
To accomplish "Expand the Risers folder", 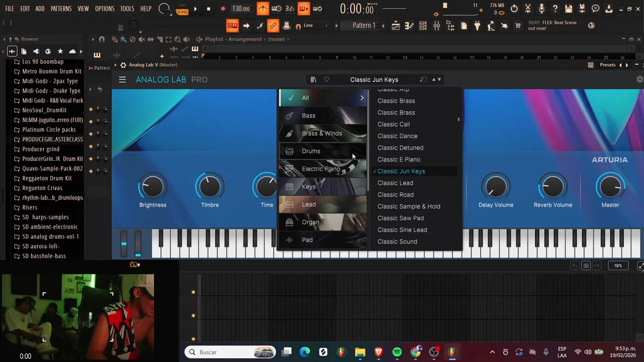I will click(x=30, y=207).
